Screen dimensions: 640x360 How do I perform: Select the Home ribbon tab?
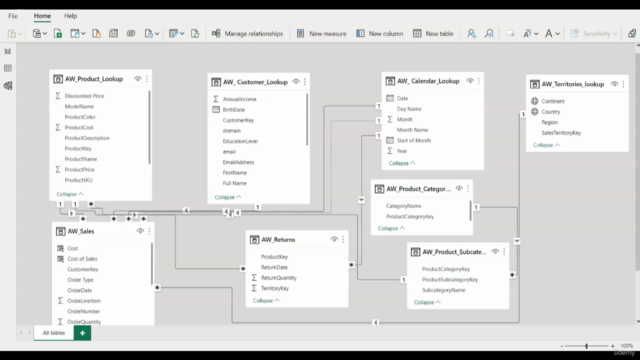click(x=42, y=16)
